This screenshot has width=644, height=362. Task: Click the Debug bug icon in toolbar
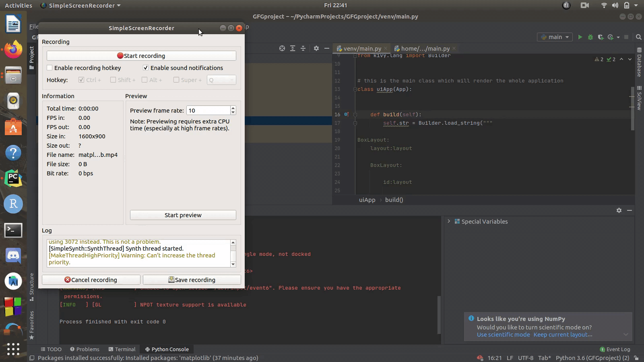pyautogui.click(x=590, y=37)
